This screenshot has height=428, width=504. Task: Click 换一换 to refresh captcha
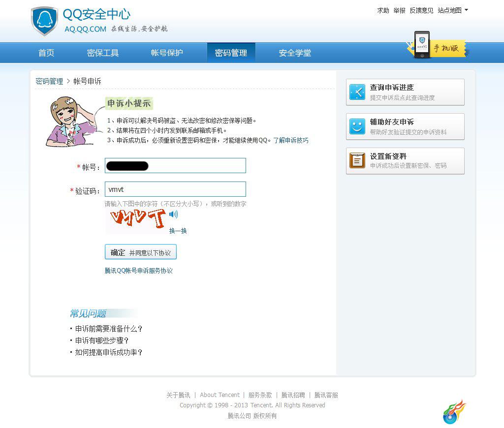178,231
